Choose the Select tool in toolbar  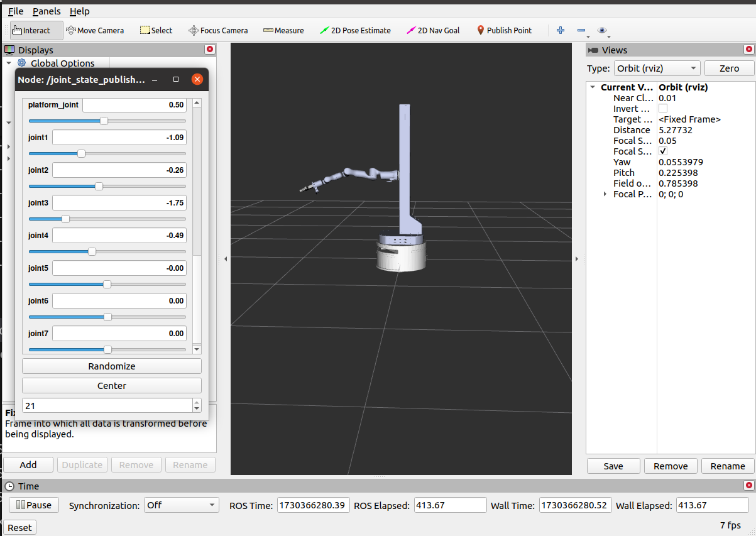156,30
